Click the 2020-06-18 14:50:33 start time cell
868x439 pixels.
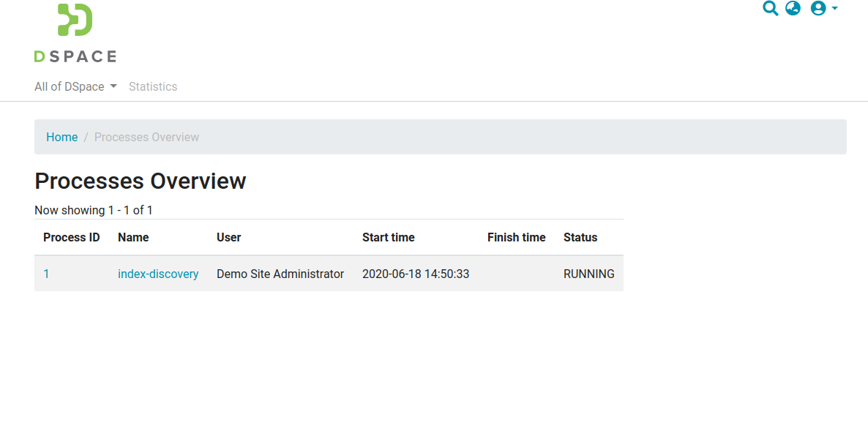416,274
